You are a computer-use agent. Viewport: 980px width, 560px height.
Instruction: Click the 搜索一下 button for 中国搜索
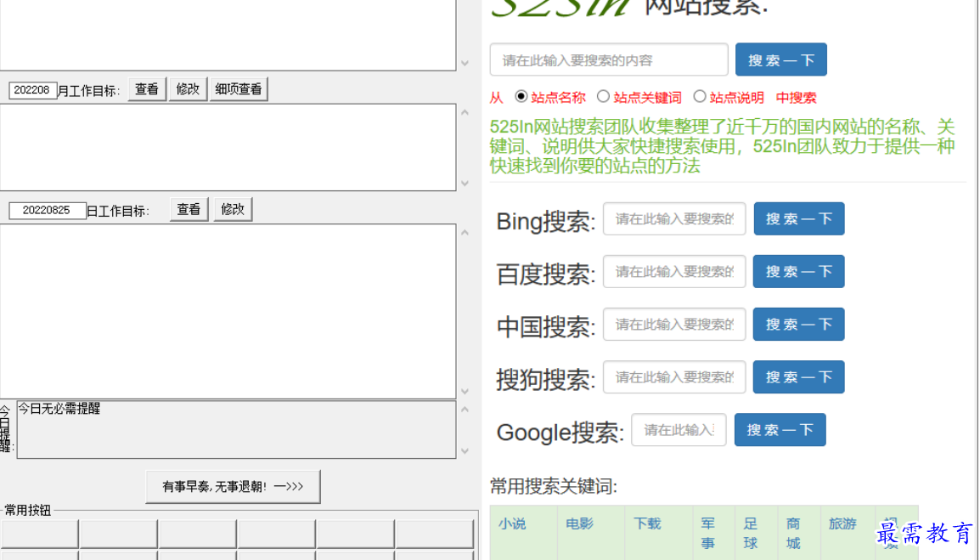click(799, 324)
